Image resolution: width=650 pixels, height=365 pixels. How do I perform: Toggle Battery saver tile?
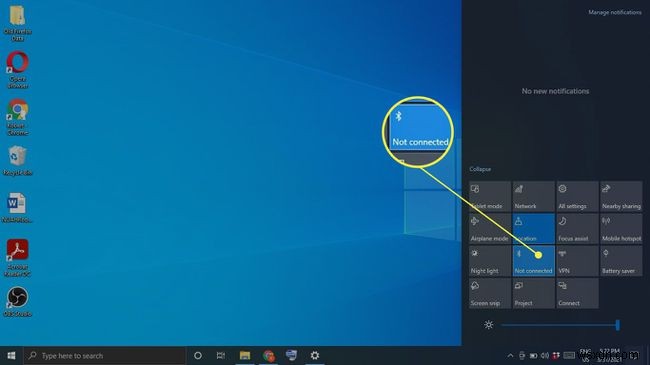(x=621, y=261)
